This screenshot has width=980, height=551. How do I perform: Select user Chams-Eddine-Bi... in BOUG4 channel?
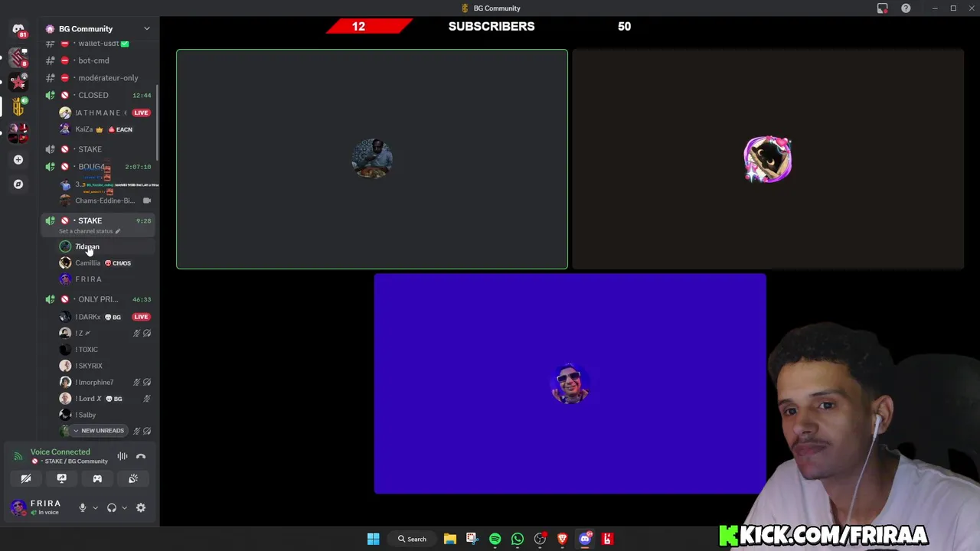tap(105, 201)
